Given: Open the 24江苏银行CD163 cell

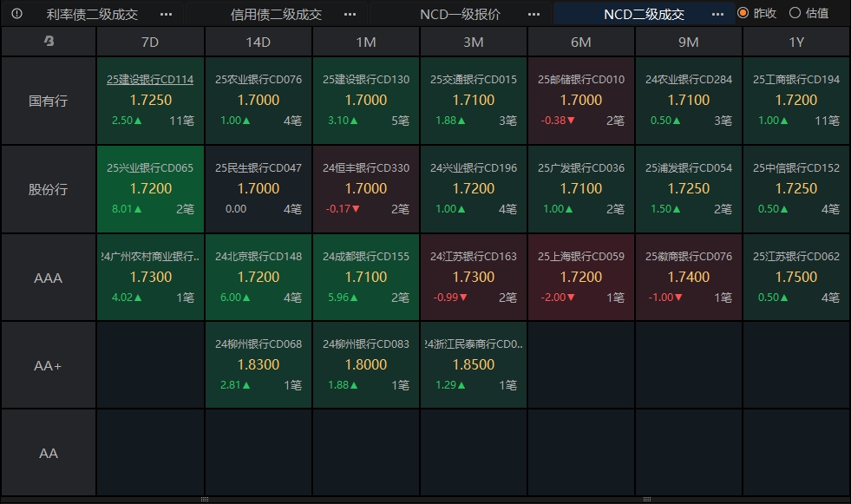Looking at the screenshot, I should pyautogui.click(x=474, y=277).
